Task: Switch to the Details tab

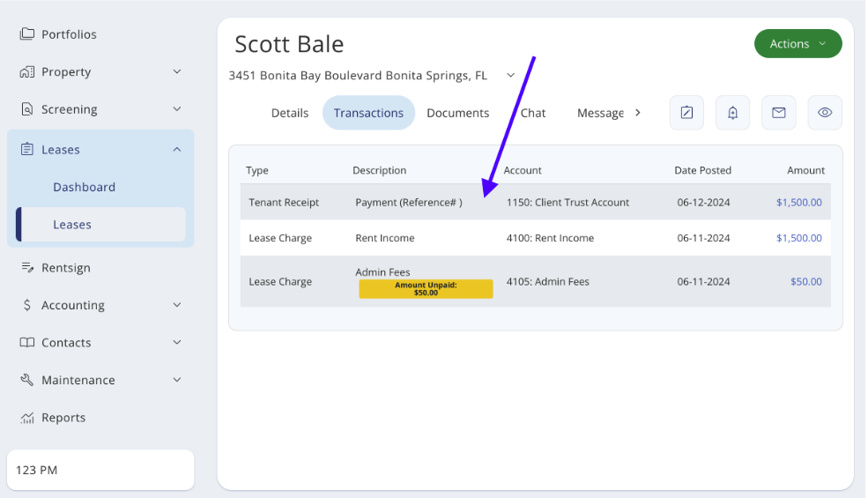Action: 290,113
